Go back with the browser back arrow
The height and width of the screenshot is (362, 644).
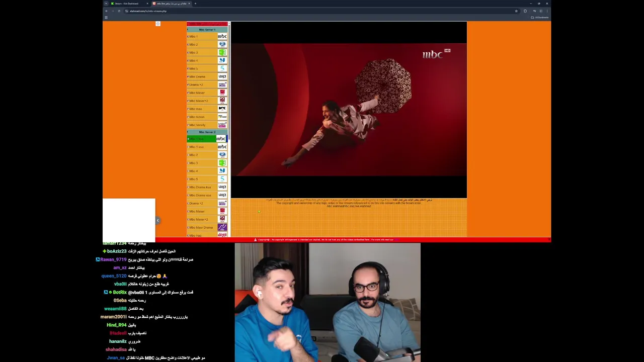106,11
